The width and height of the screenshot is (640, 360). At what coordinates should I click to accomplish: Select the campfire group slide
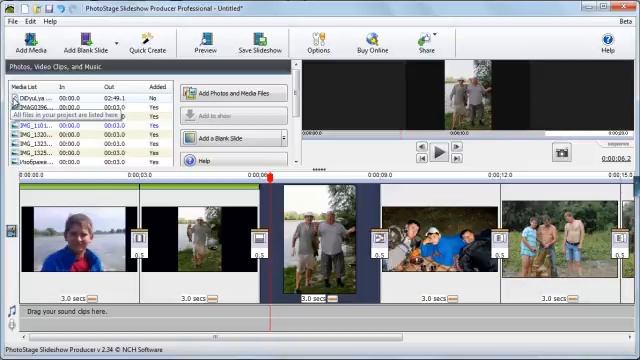(440, 239)
